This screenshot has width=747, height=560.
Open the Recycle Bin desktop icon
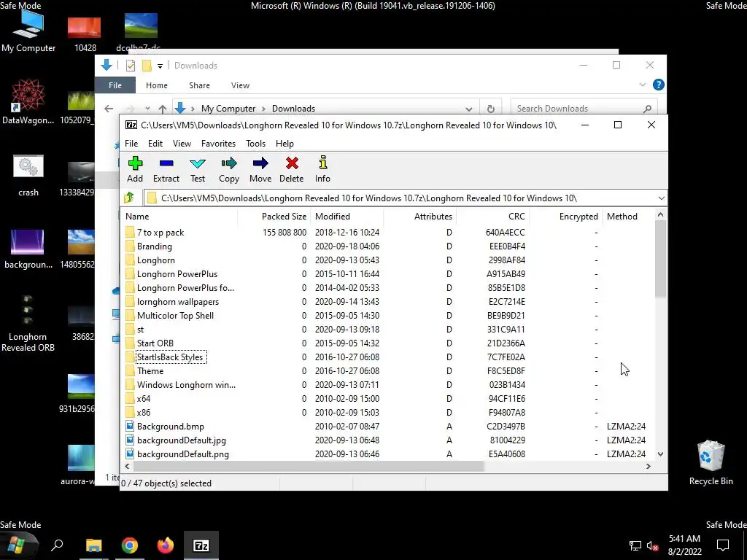711,462
